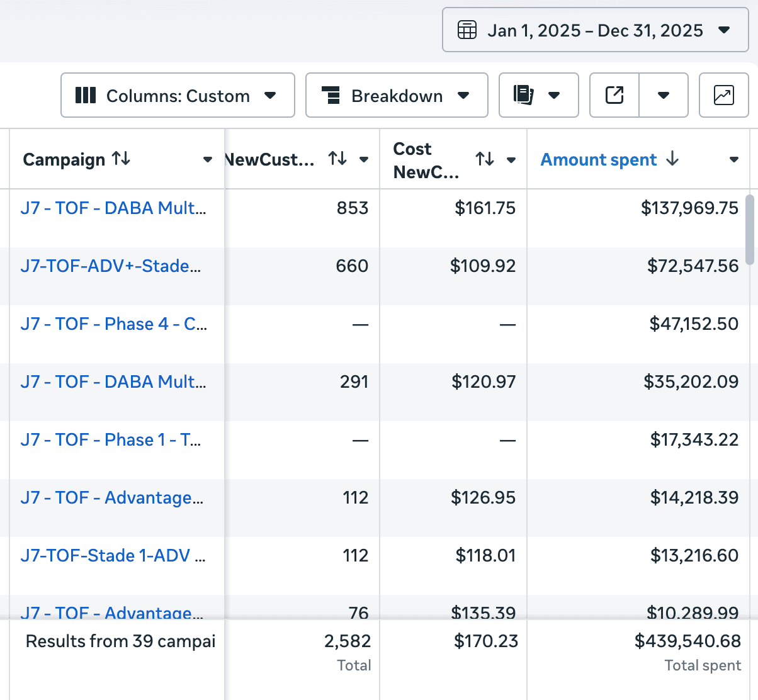Open Campaign column header options caret
The image size is (758, 700).
(208, 160)
